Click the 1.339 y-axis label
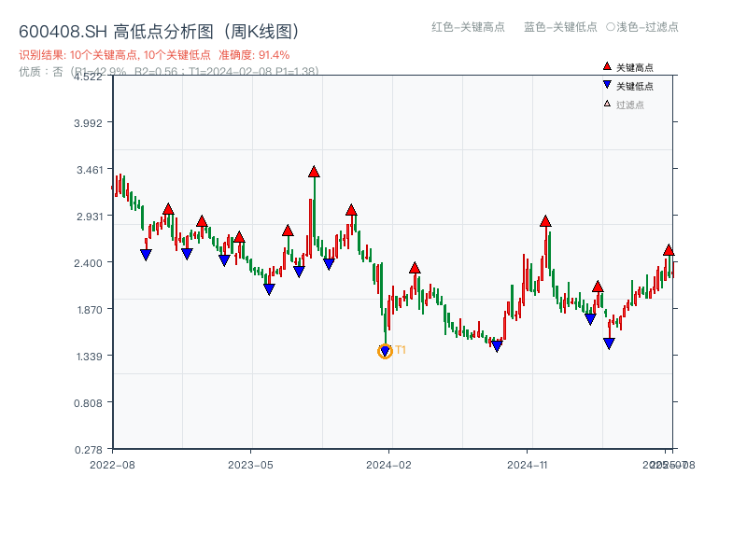 click(x=90, y=357)
